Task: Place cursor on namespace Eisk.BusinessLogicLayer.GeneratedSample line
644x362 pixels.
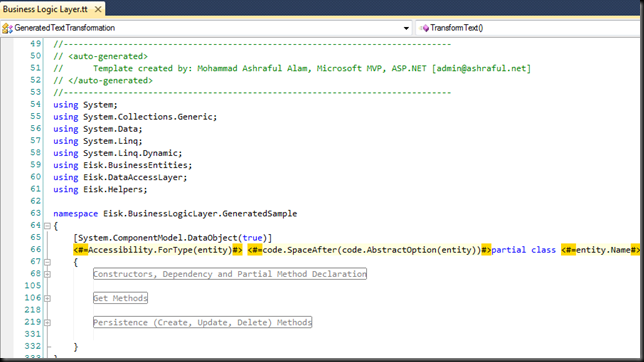Action: coord(175,214)
